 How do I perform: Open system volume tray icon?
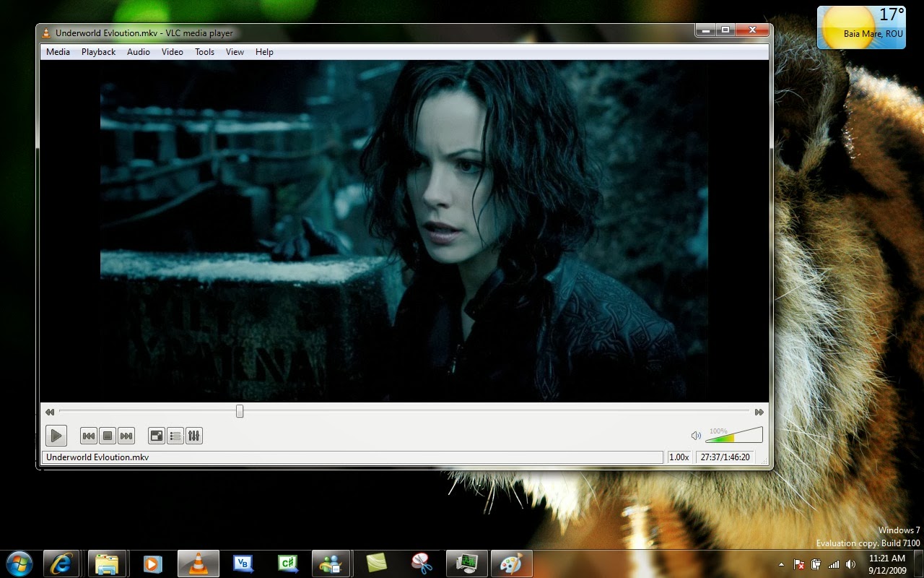click(850, 564)
